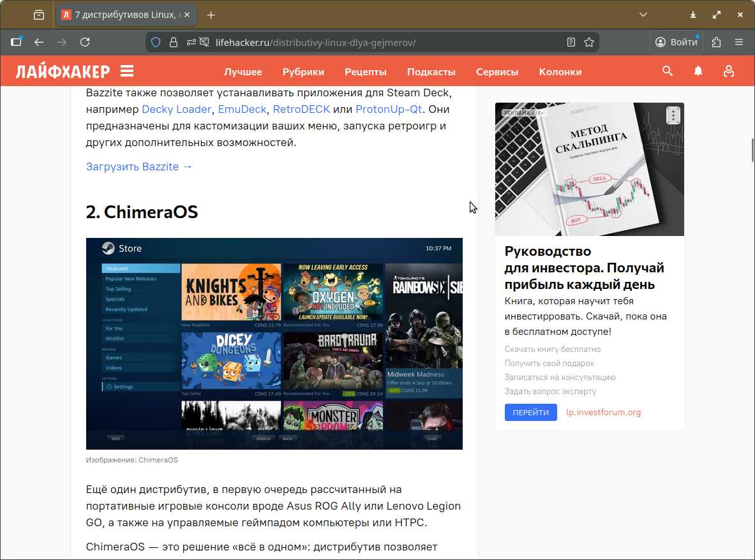Go forward to the next page
755x560 pixels.
click(62, 42)
